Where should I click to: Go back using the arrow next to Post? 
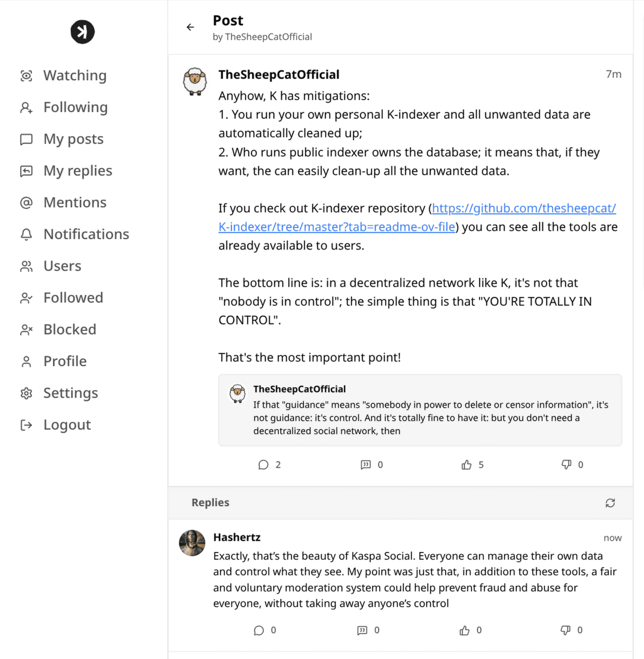click(190, 27)
